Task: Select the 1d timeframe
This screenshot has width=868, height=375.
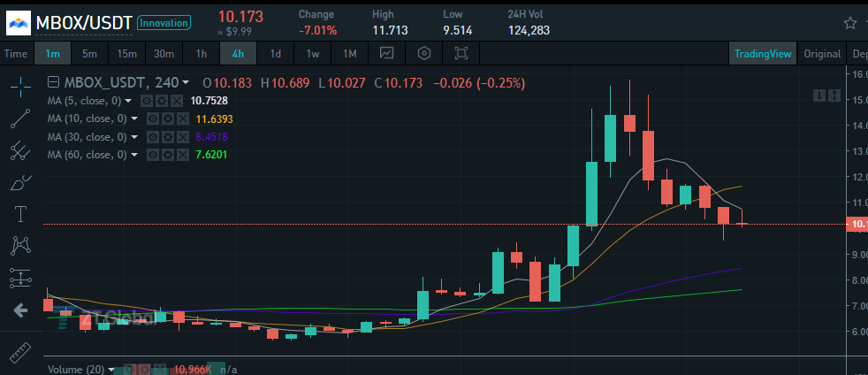Action: pyautogui.click(x=275, y=54)
